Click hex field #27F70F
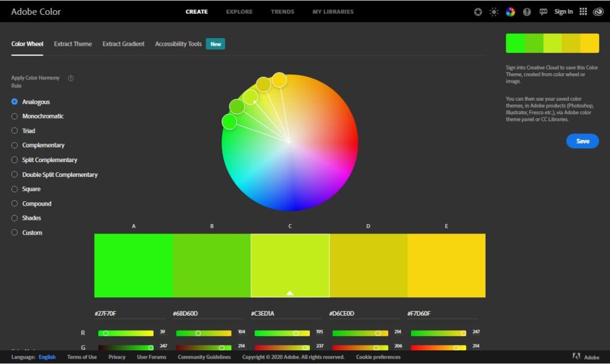 [x=130, y=313]
